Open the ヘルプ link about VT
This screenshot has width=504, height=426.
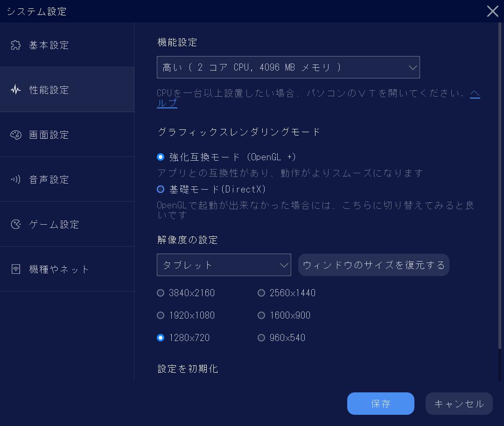coord(167,103)
